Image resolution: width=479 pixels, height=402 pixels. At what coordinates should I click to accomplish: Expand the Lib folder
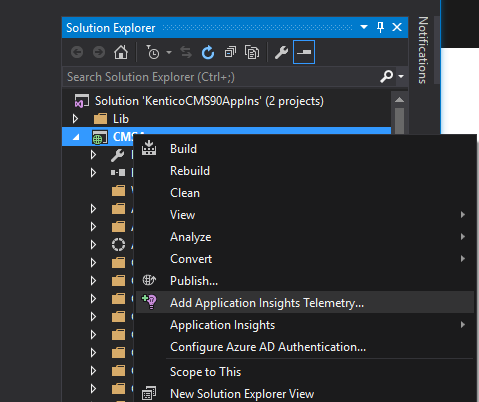75,119
